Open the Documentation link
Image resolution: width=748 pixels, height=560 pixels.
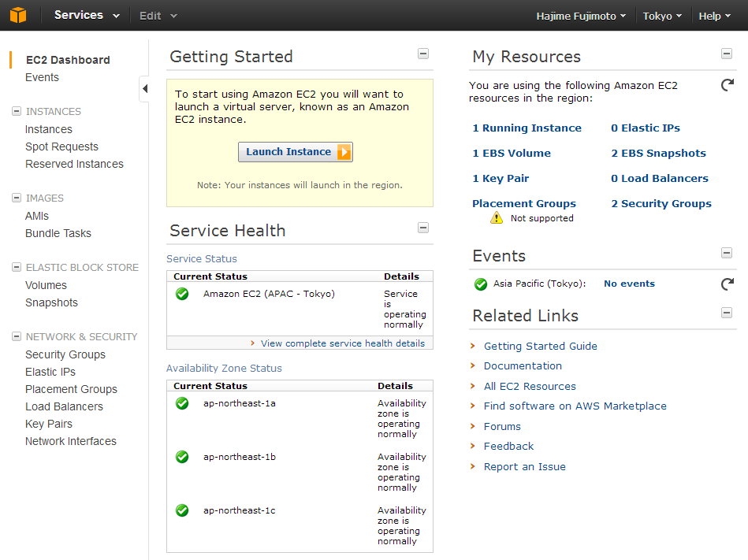(523, 366)
